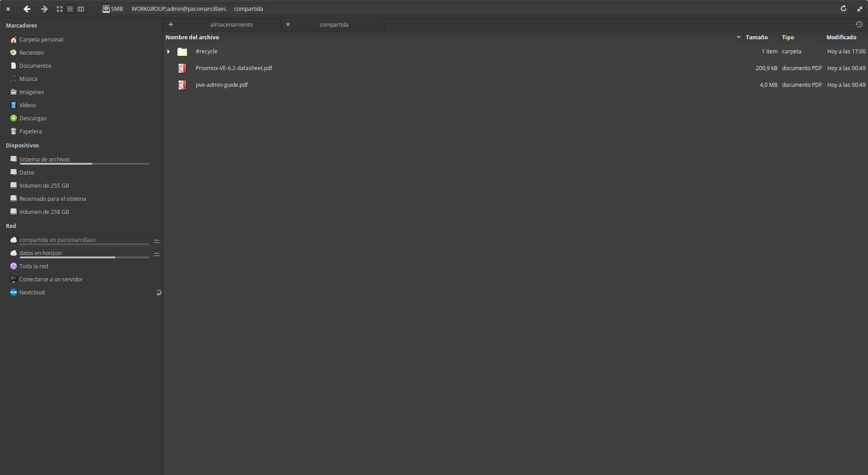Viewport: 868px width, 475px height.
Task: Select WORKGROUP;admin@pacomarcillaes breadcrumb
Action: click(x=179, y=9)
